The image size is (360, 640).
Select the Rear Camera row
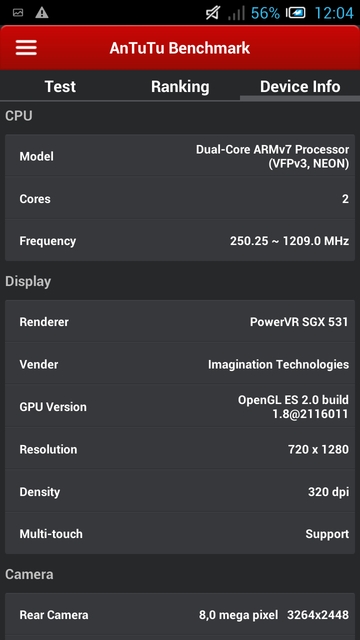180,615
